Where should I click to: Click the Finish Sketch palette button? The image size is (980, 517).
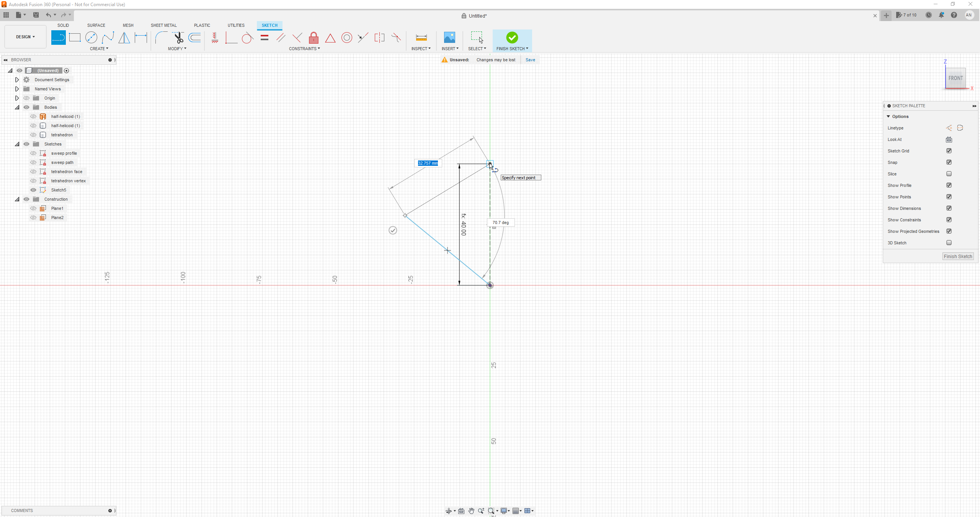pos(958,257)
